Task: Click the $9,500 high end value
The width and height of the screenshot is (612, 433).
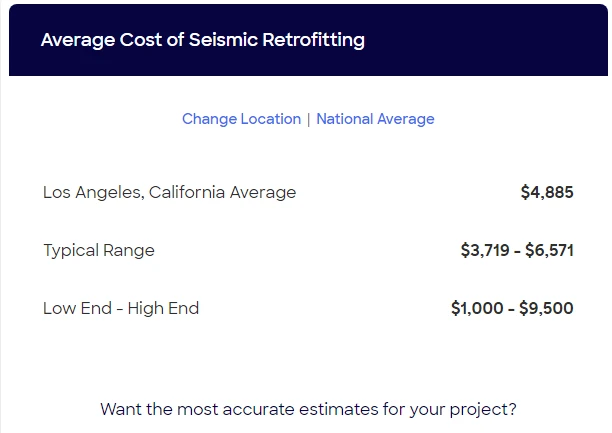Action: [x=549, y=308]
